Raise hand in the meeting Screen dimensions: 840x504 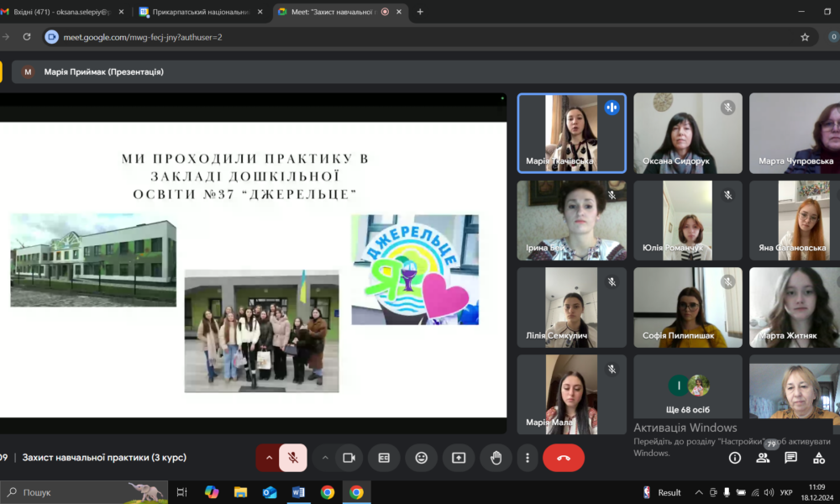click(x=496, y=458)
